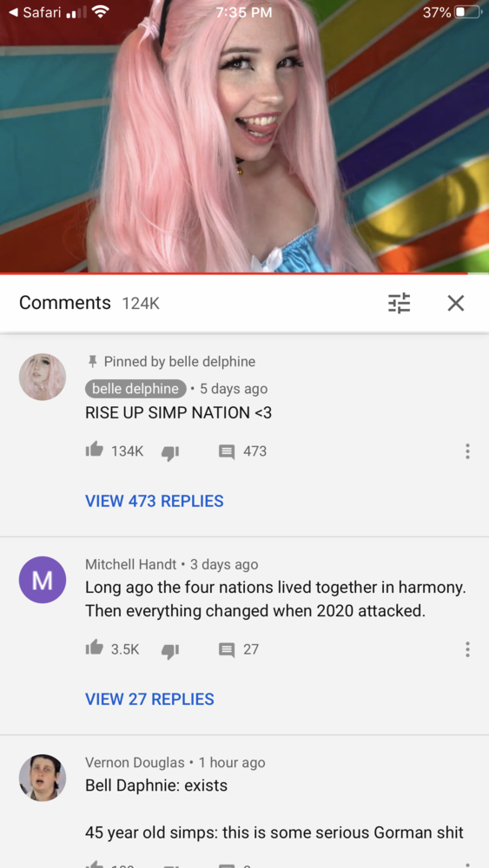Tap the Vernon Douglas username
This screenshot has height=868, width=489.
point(135,762)
